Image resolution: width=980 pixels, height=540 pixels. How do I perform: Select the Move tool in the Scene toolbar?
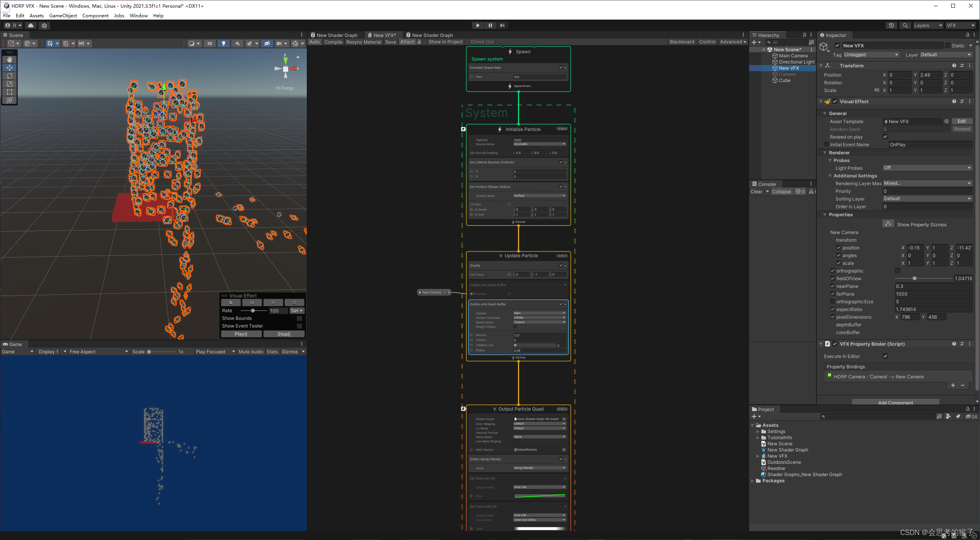(9, 67)
